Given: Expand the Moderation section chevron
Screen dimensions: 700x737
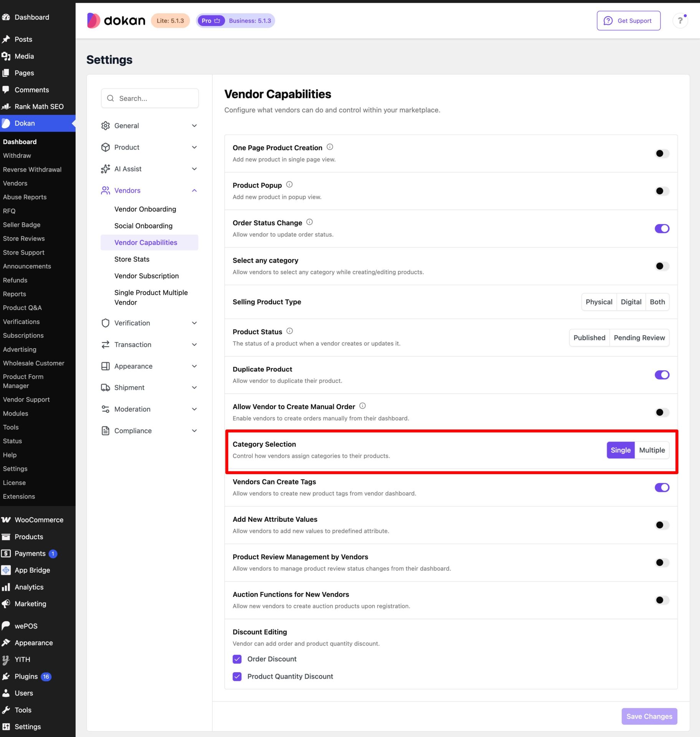Looking at the screenshot, I should (194, 409).
